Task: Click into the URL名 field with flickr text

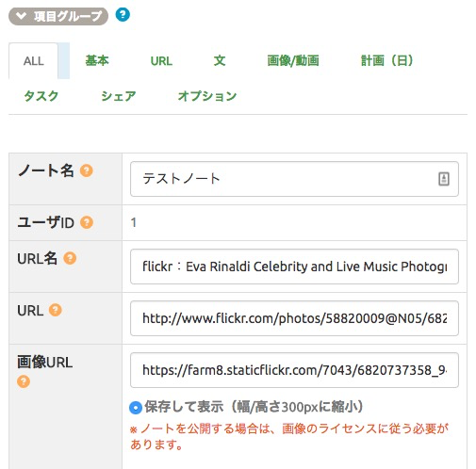Action: coord(294,267)
